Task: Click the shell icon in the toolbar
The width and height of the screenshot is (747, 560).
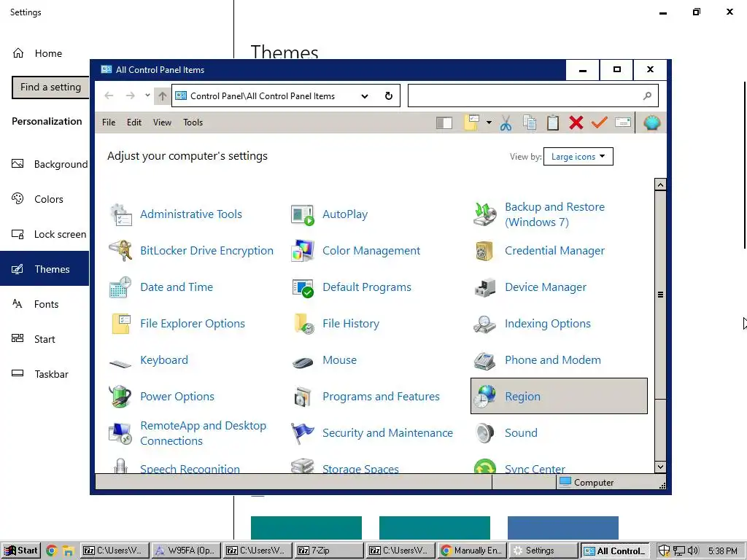Action: pyautogui.click(x=651, y=122)
